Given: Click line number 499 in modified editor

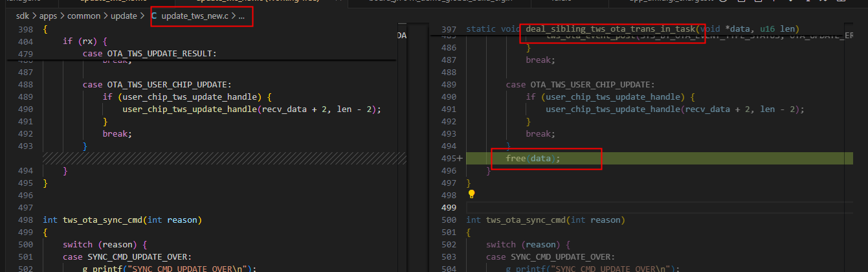Looking at the screenshot, I should tap(449, 207).
